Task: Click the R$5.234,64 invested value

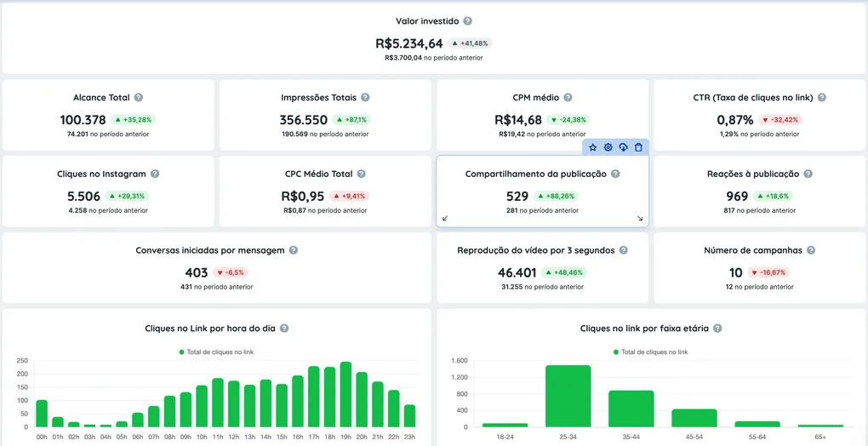Action: tap(409, 43)
